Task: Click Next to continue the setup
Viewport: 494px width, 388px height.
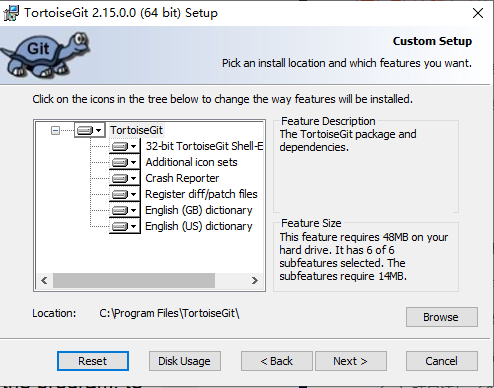Action: click(351, 361)
